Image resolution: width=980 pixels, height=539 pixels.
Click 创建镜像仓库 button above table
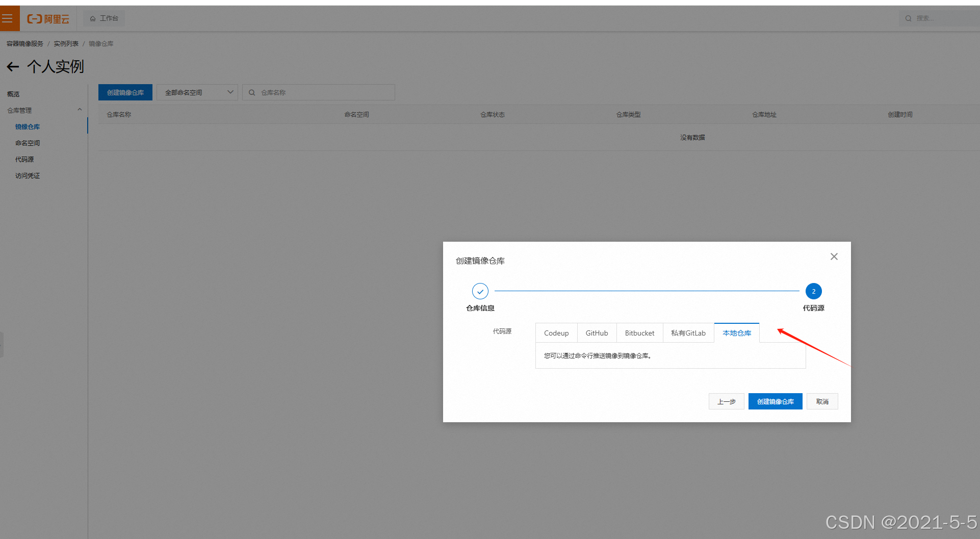(x=125, y=92)
